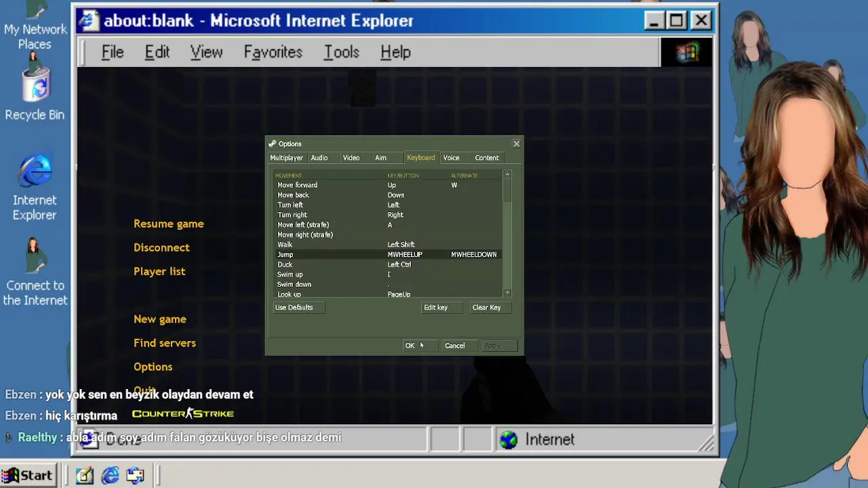Select the Keyboard tab

point(421,158)
